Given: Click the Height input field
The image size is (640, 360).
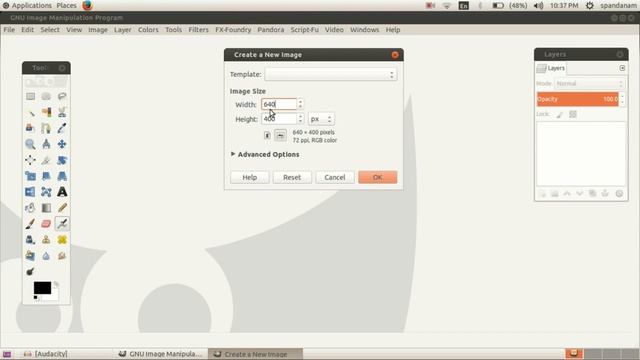Looking at the screenshot, I should (x=279, y=119).
